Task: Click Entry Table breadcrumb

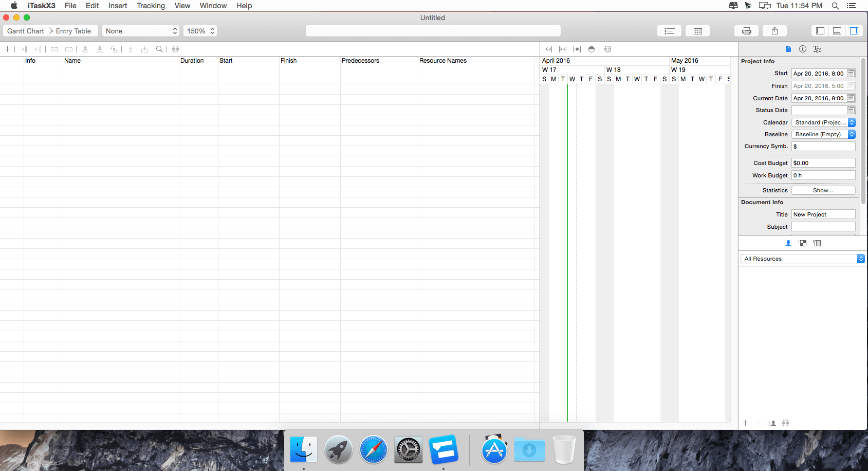Action: pyautogui.click(x=73, y=31)
